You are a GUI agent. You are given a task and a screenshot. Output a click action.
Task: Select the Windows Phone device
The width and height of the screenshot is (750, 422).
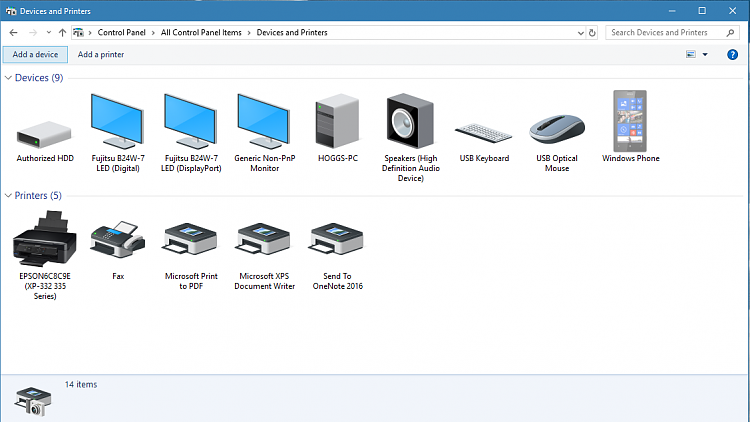630,121
